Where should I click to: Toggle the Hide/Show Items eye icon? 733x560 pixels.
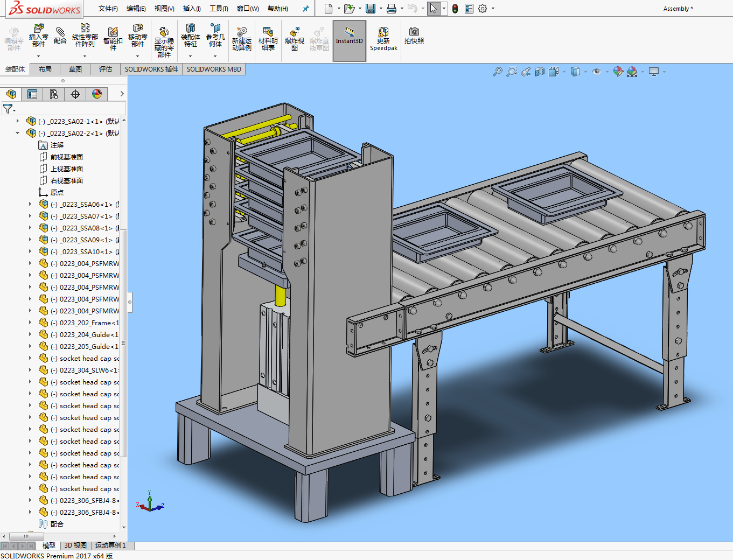(596, 72)
